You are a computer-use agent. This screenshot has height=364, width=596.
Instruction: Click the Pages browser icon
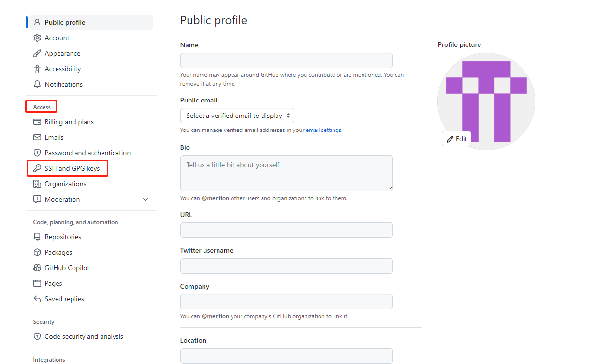(37, 283)
